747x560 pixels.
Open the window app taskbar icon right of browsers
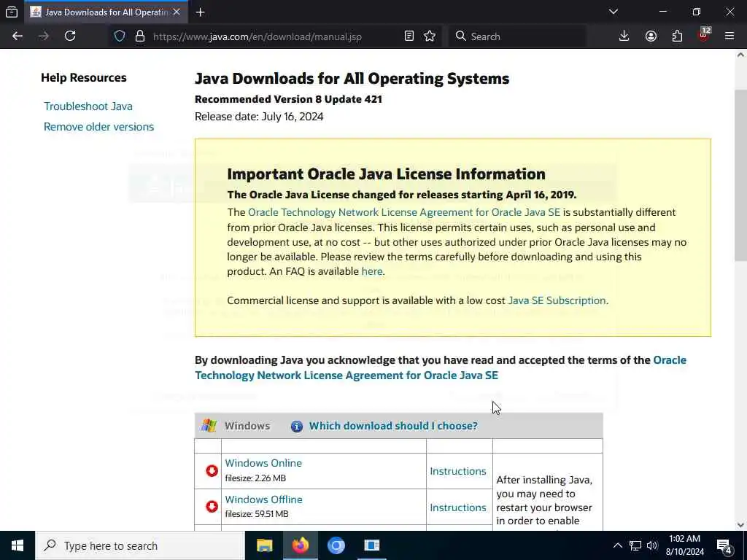click(371, 545)
